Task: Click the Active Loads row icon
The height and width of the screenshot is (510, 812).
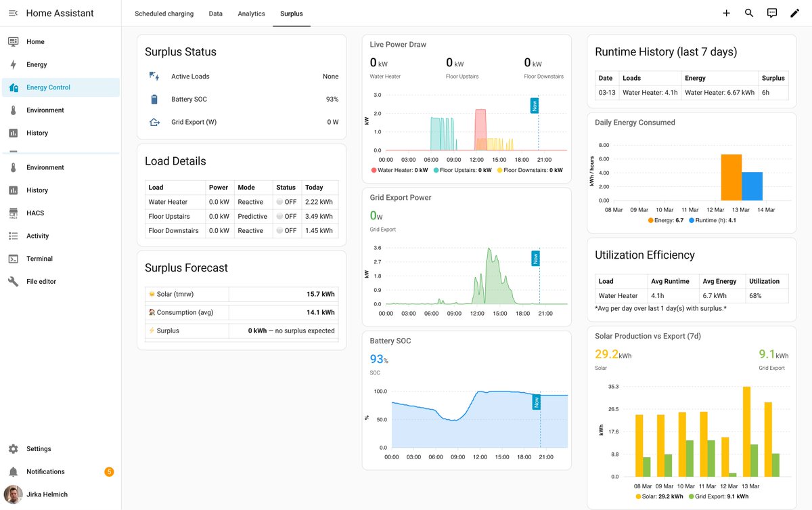Action: [154, 77]
